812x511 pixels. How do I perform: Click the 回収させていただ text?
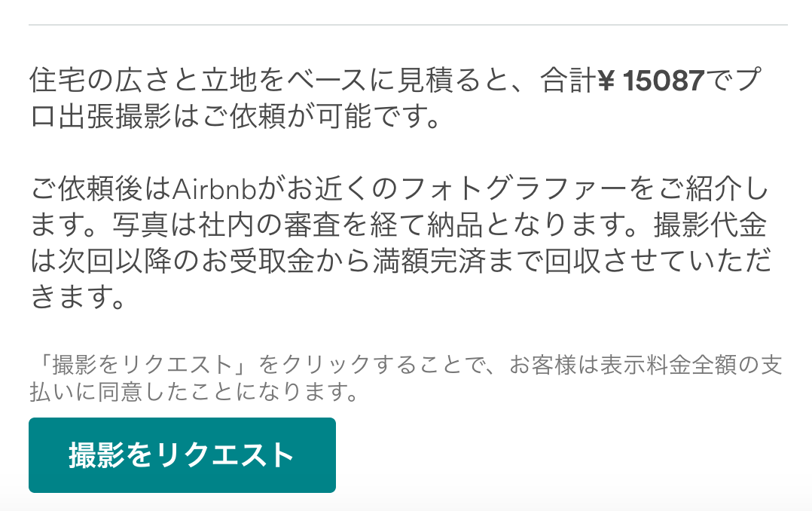[x=658, y=262]
